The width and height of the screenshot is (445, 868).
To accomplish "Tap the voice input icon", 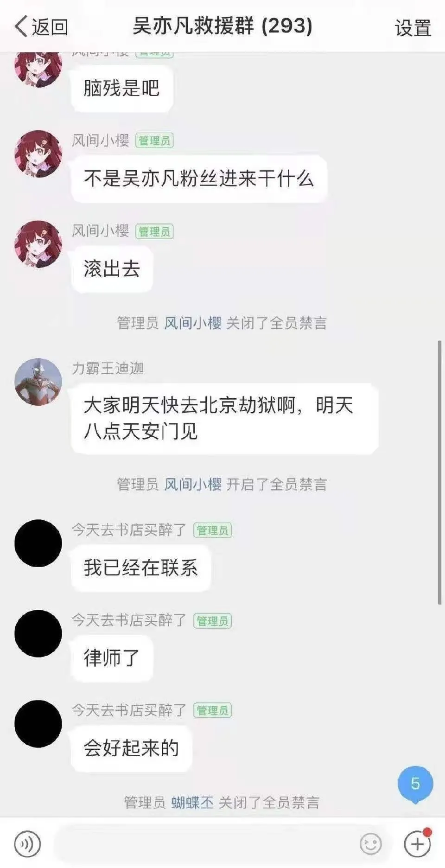I will [27, 844].
